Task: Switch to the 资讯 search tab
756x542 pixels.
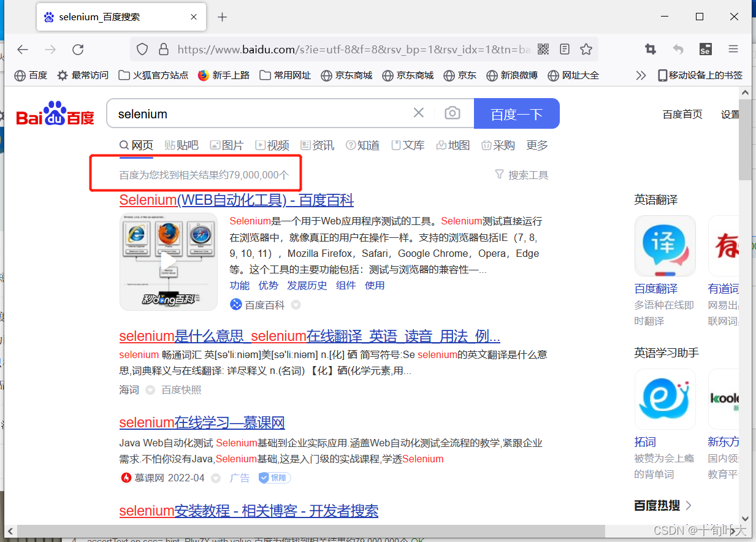Action: (x=317, y=145)
